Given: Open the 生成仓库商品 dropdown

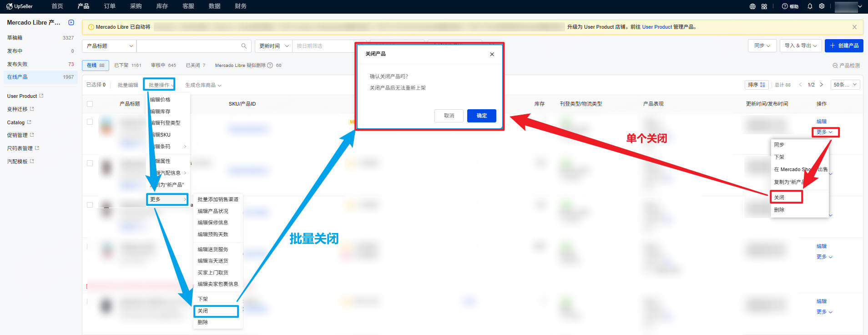Looking at the screenshot, I should (x=203, y=85).
